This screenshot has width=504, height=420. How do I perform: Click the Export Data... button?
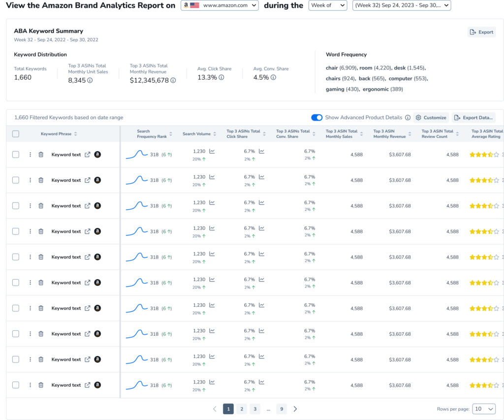click(x=473, y=118)
